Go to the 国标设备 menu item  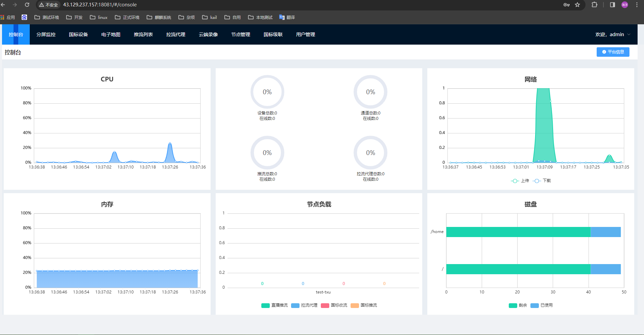click(78, 34)
